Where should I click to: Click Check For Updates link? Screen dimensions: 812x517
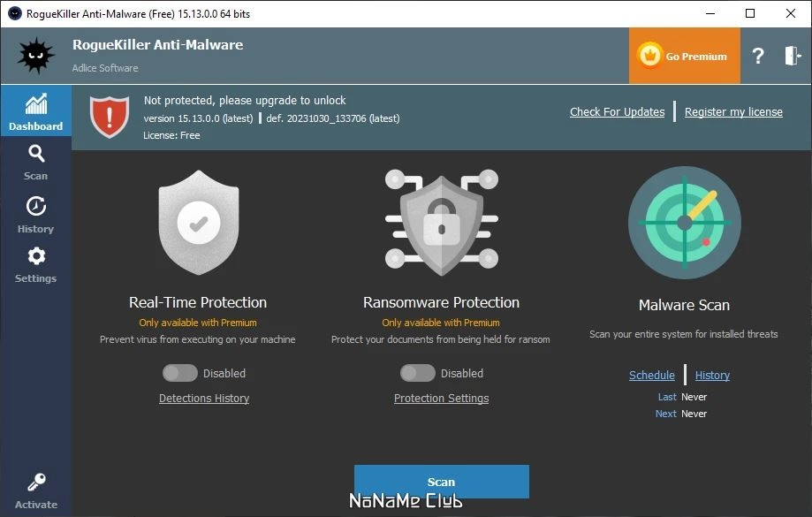tap(617, 112)
